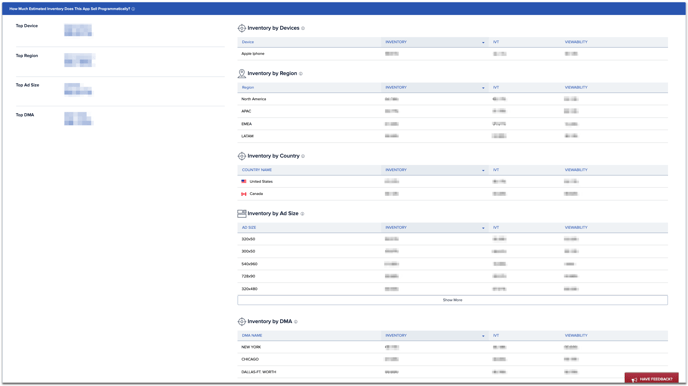Click IVT column header in Devices table
Image resolution: width=688 pixels, height=386 pixels.
(496, 42)
